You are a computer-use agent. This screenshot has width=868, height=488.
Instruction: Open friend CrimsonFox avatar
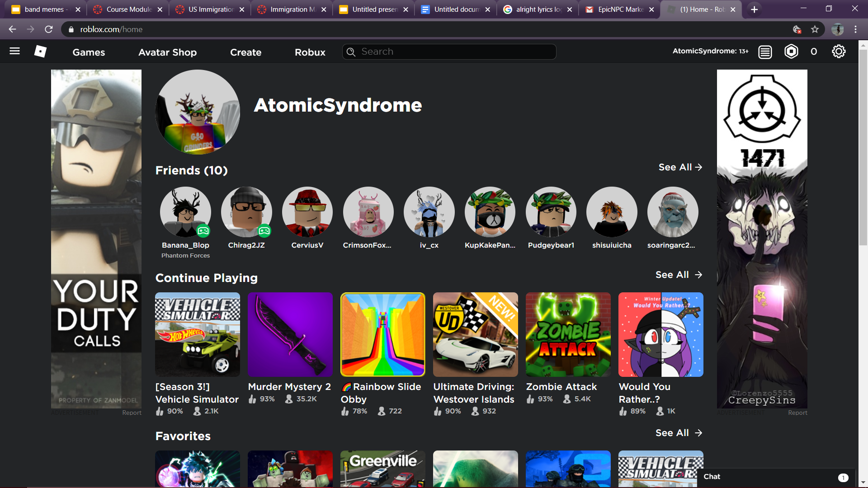click(x=368, y=212)
